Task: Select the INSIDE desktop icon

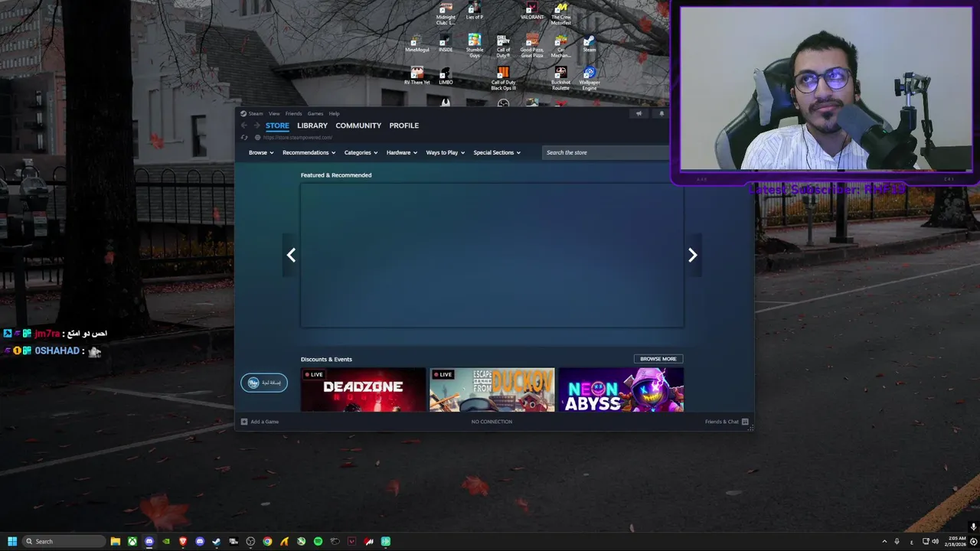Action: [x=446, y=44]
